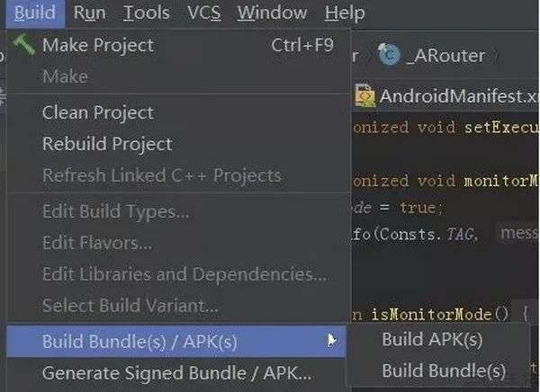The width and height of the screenshot is (540, 392).
Task: Select Build Bundle(s) in the submenu
Action: 444,370
